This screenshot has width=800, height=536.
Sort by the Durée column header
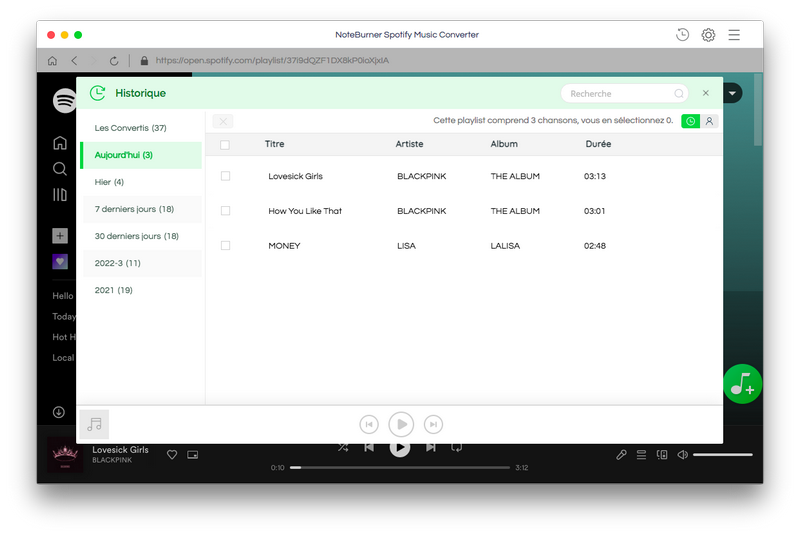598,144
